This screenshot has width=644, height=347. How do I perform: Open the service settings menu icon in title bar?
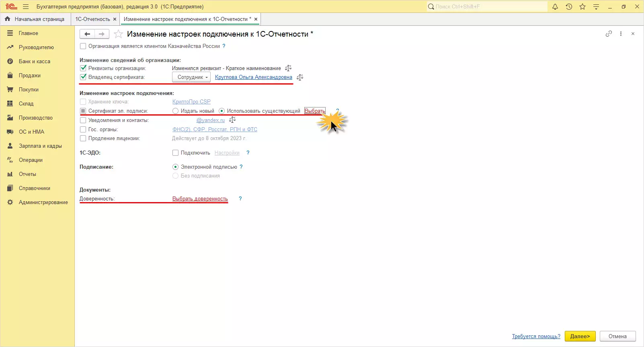coord(596,6)
